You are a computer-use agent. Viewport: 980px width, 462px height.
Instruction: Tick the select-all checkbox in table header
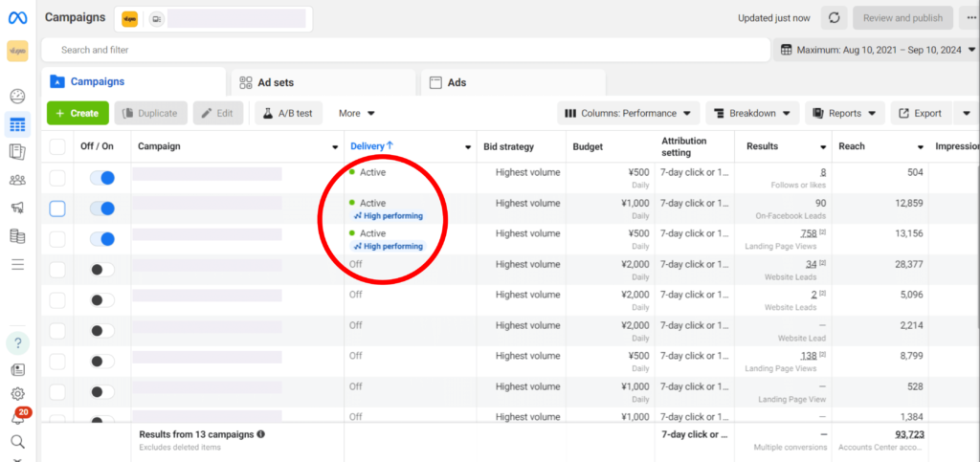57,146
